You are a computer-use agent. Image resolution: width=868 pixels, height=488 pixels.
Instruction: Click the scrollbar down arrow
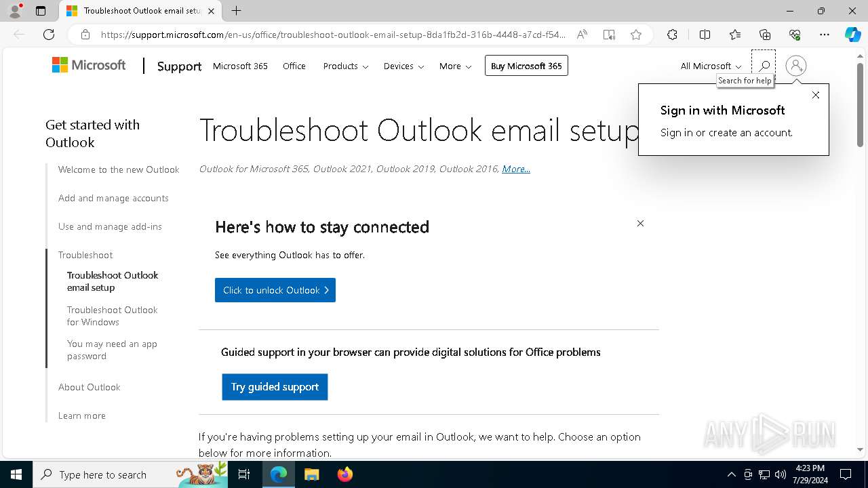(861, 449)
